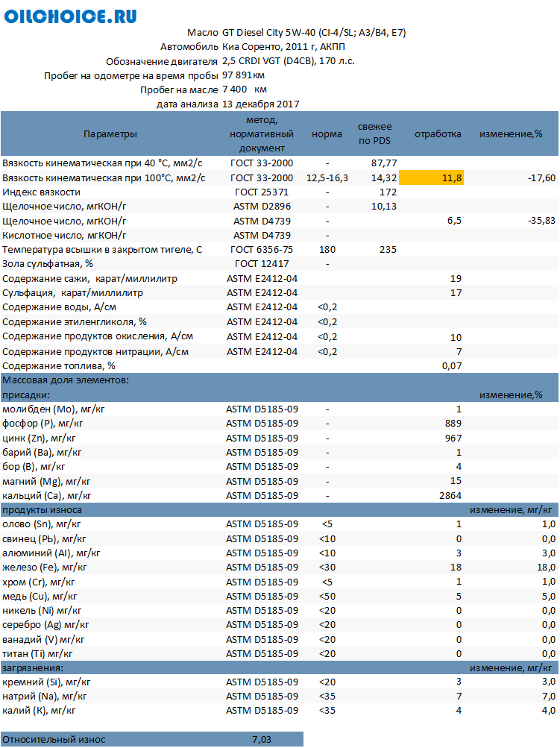Click the хром (Cr), мг/кг row label

39,582
